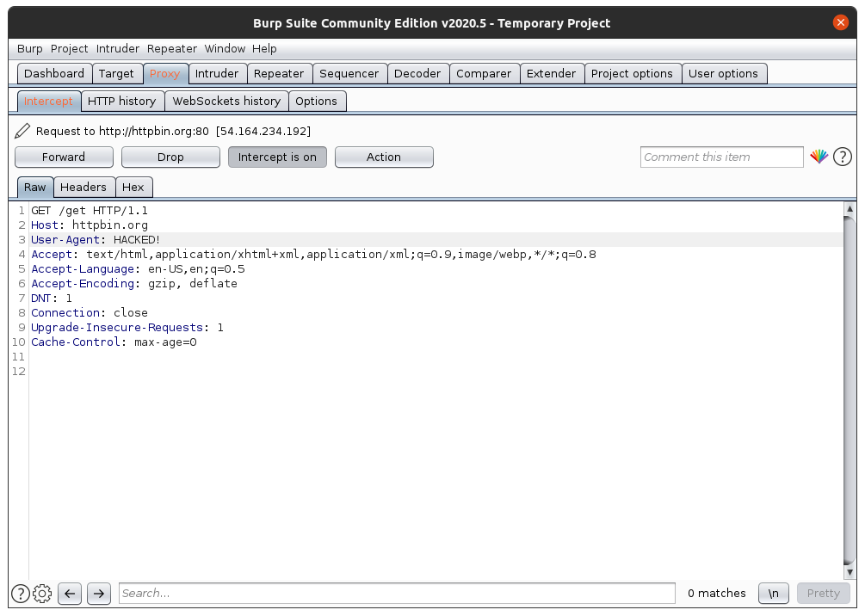
Task: Switch to the HTTP history tab
Action: click(x=122, y=101)
